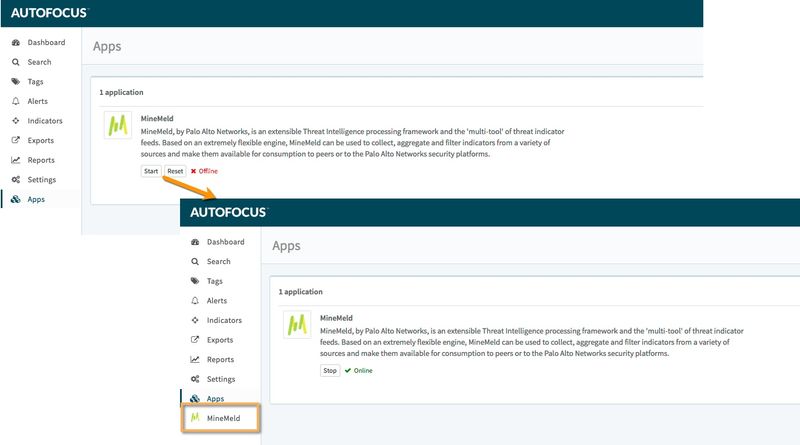Open Indicators label in upper window menu
The image size is (800, 445).
tap(45, 121)
